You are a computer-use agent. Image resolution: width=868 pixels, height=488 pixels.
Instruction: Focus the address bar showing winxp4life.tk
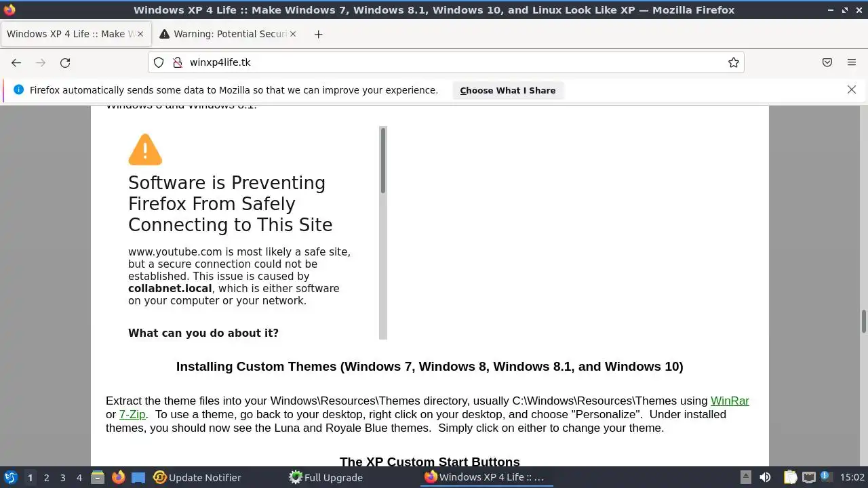(446, 62)
